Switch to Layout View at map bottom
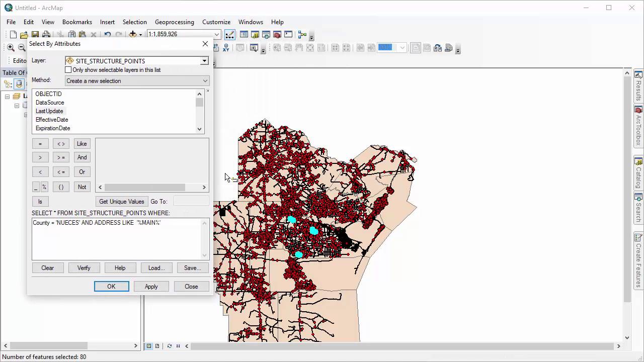Viewport: 644px width, 362px height. [x=157, y=346]
